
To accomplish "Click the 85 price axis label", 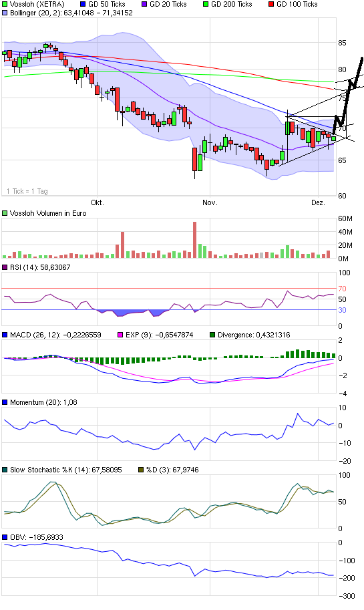I will [x=342, y=43].
